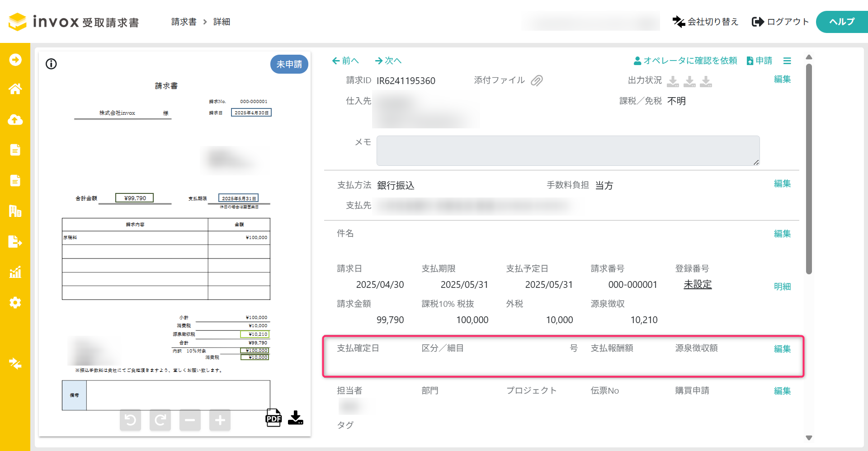The height and width of the screenshot is (451, 868).
Task: Open the hamburger menu beside 申請
Action: pos(787,61)
